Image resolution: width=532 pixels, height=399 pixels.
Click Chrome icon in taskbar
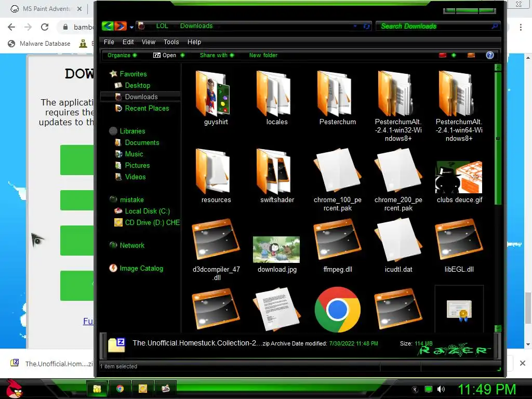120,389
